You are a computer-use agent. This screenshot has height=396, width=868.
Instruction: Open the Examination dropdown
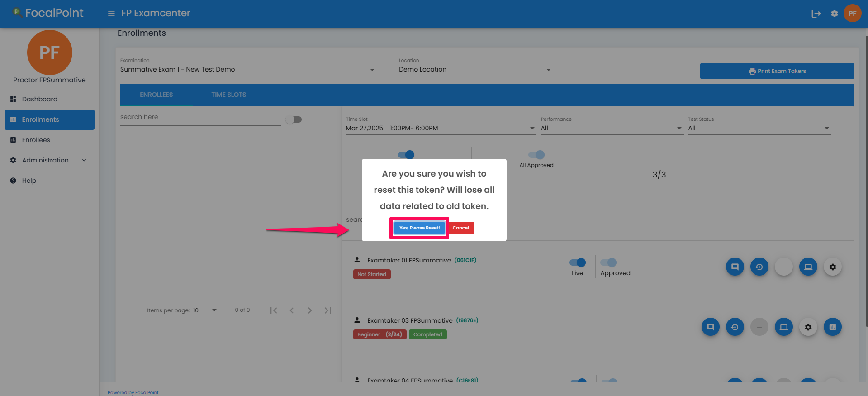coord(247,70)
